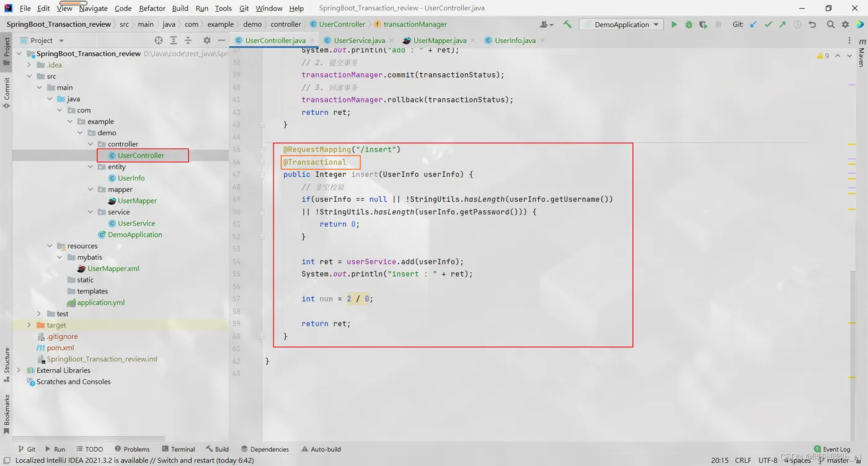Open the Structure side tool window

click(x=6, y=364)
